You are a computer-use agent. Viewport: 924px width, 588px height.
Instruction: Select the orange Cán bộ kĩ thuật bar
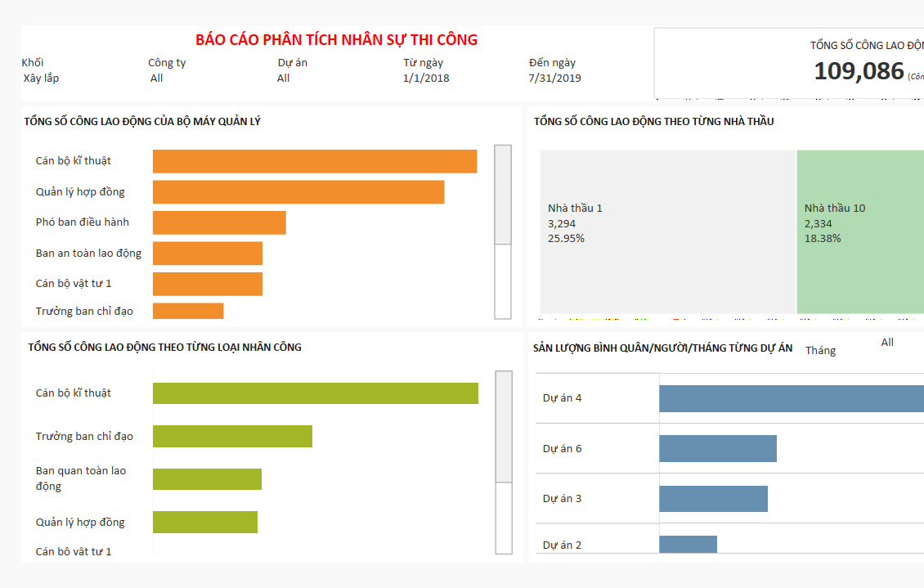coord(315,161)
